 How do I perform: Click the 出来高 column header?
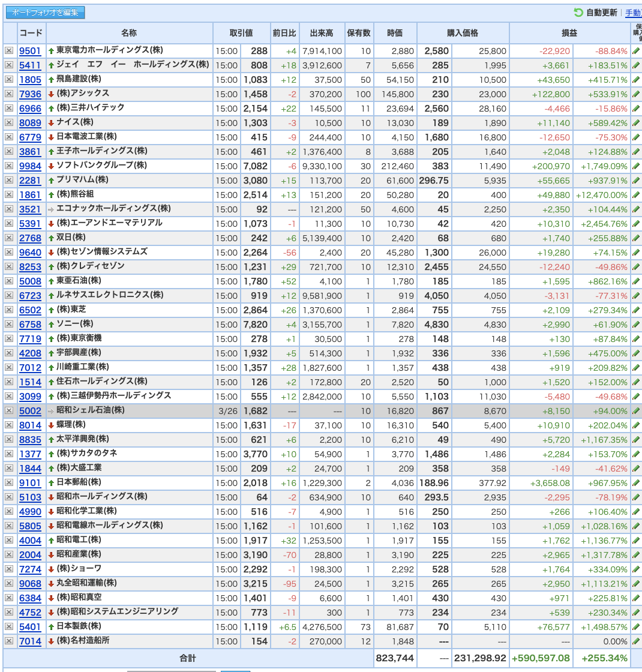pyautogui.click(x=322, y=33)
